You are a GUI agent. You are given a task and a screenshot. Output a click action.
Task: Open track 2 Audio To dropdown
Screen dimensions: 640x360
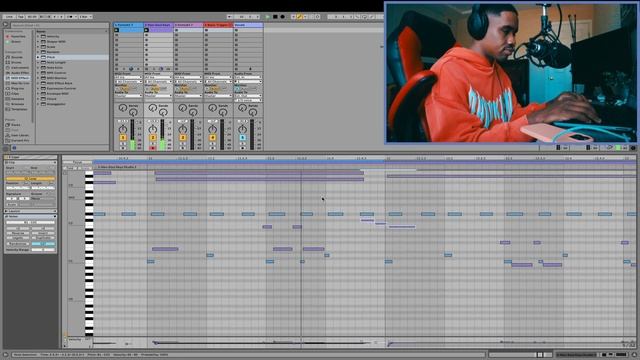point(158,96)
